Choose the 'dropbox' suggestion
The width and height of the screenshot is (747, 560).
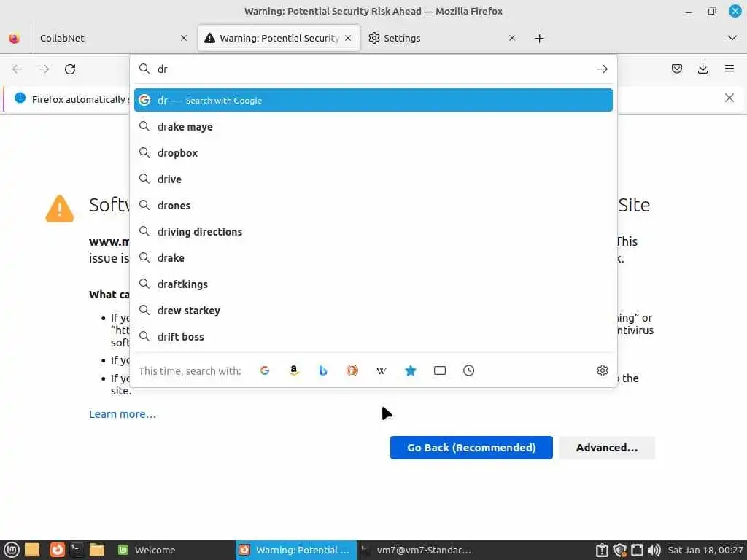(373, 153)
